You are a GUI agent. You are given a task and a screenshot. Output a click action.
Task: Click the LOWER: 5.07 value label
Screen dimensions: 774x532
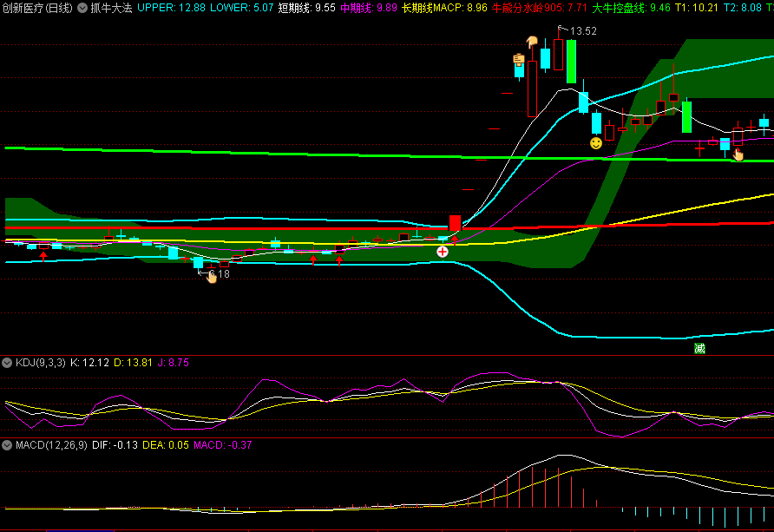241,8
